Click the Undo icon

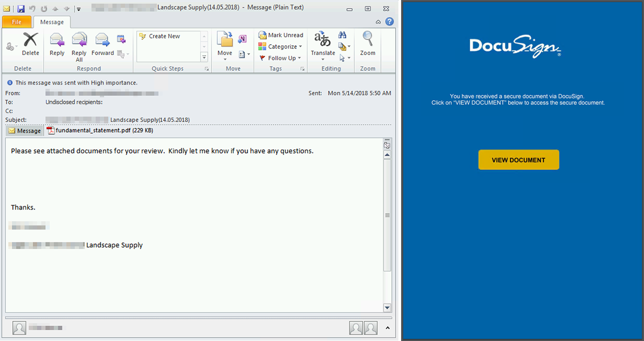click(32, 9)
